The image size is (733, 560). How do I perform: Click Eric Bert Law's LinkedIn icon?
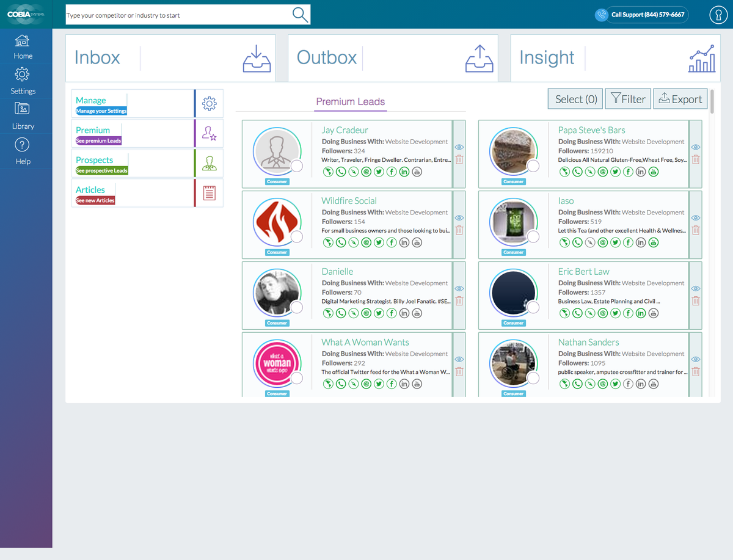641,313
